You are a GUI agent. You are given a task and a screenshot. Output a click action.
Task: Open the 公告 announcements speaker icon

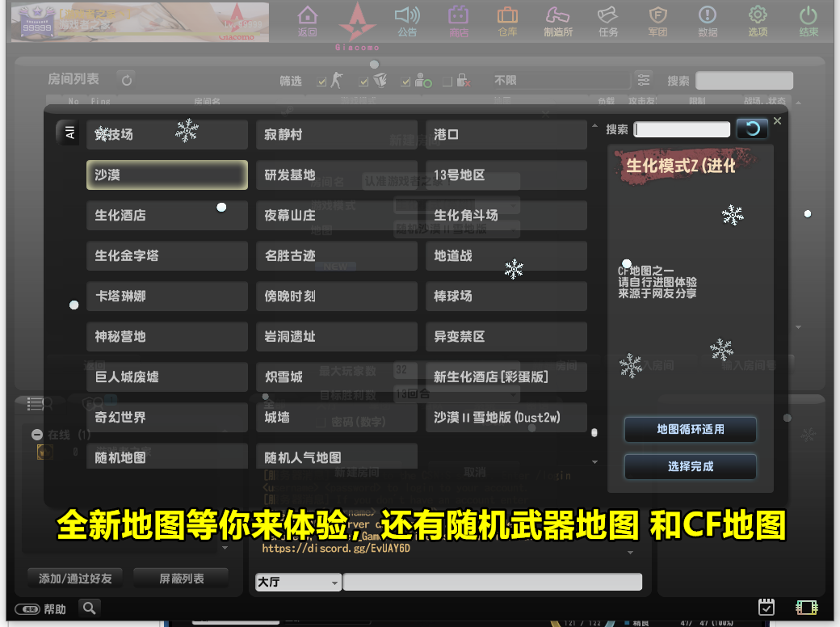407,22
